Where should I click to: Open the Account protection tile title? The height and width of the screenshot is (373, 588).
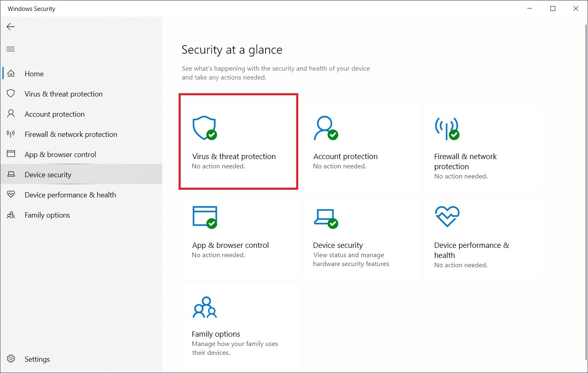pos(346,157)
